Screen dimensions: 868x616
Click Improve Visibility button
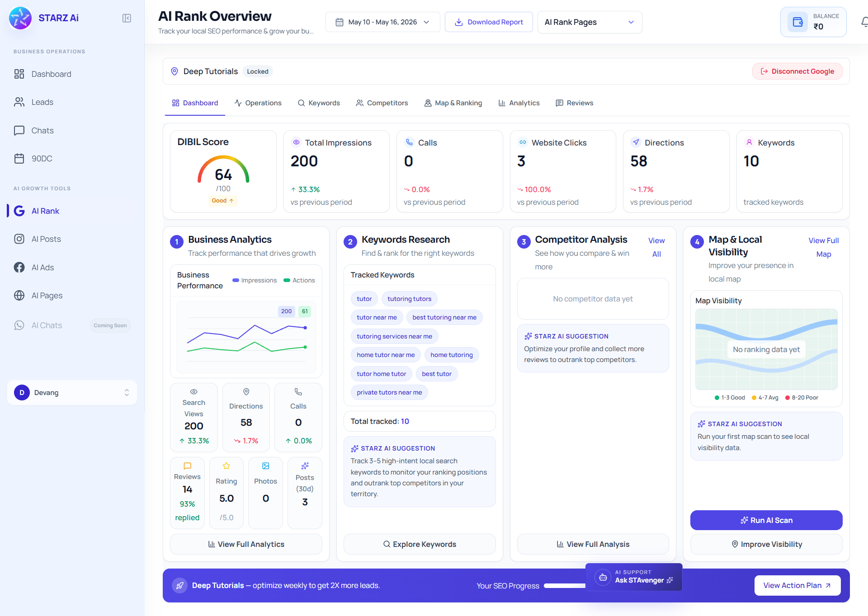pyautogui.click(x=766, y=544)
